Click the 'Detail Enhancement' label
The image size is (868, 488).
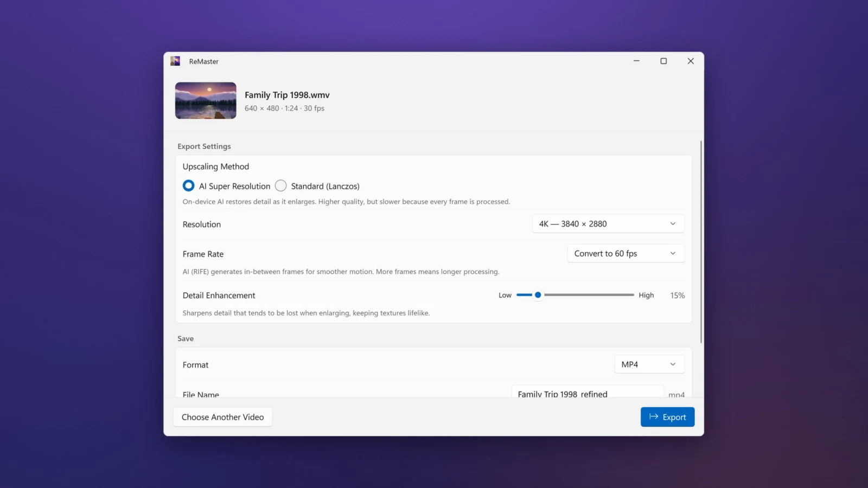[219, 296]
